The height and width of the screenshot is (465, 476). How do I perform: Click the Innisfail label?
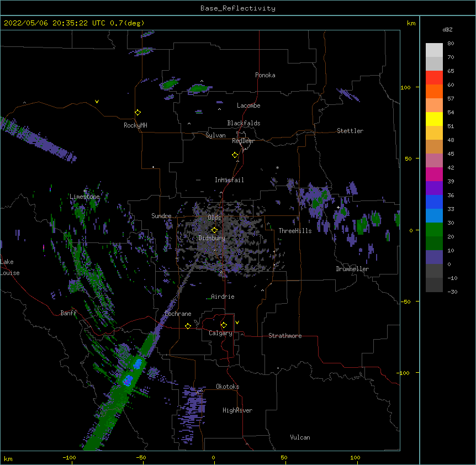[x=229, y=180]
